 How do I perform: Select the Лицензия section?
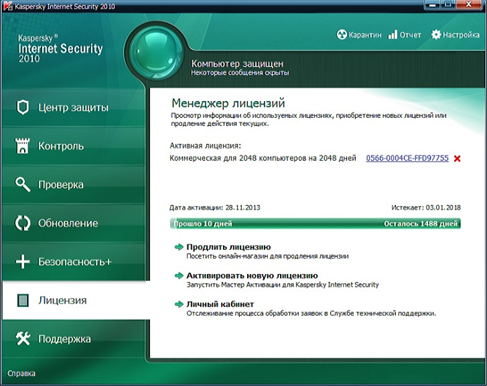(76, 300)
